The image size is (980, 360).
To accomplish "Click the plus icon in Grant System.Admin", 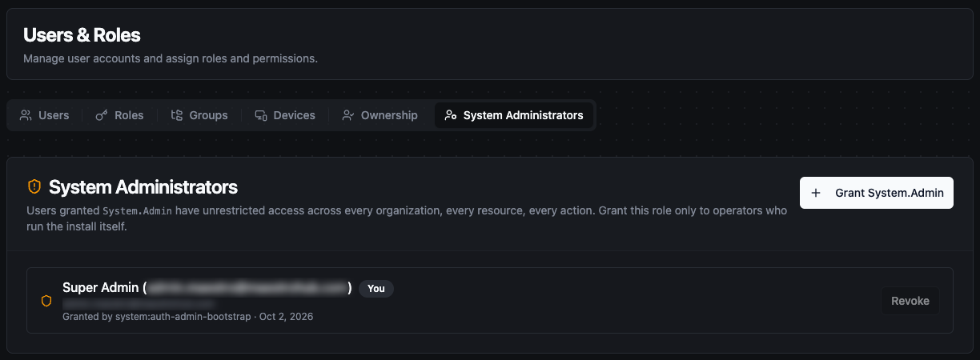I will (816, 193).
